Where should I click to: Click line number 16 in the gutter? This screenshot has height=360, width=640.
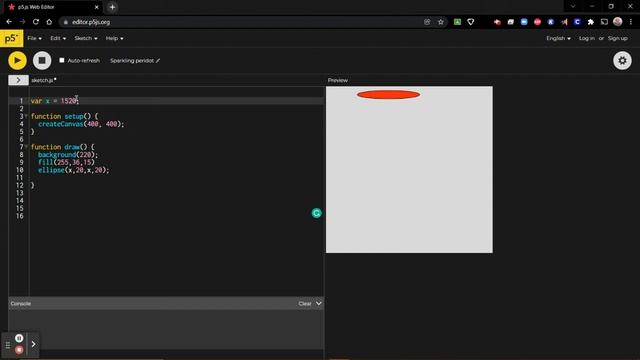[20, 216]
